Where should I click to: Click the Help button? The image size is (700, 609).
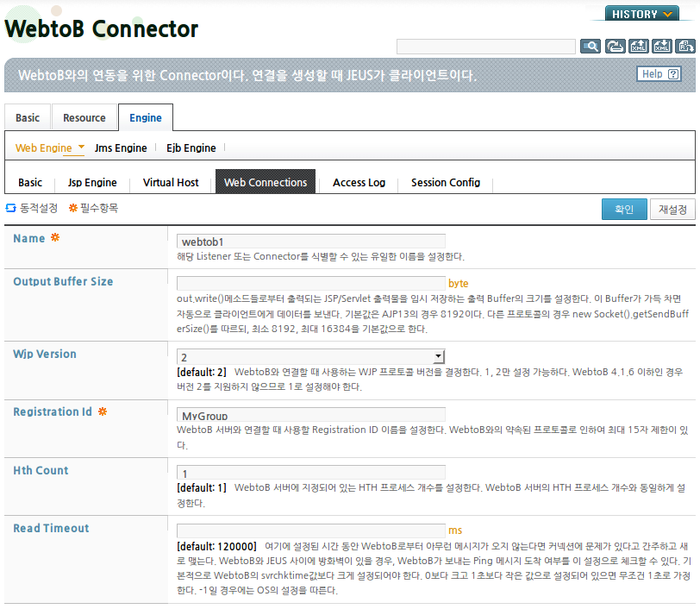point(659,74)
